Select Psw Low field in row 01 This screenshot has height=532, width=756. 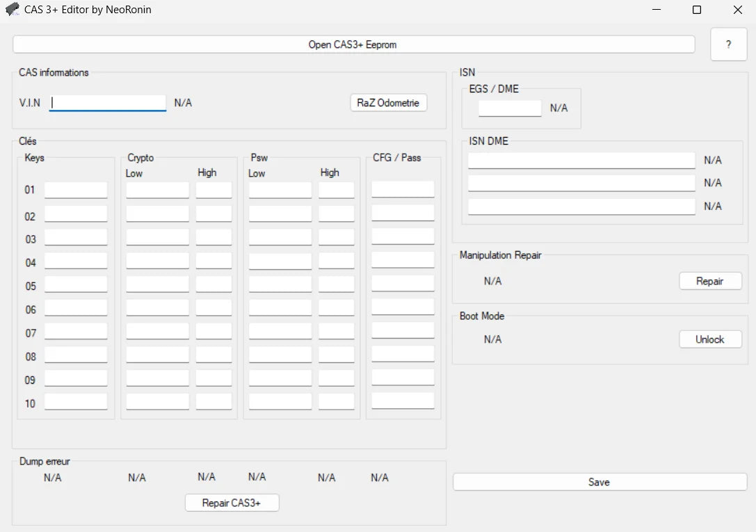pos(280,190)
